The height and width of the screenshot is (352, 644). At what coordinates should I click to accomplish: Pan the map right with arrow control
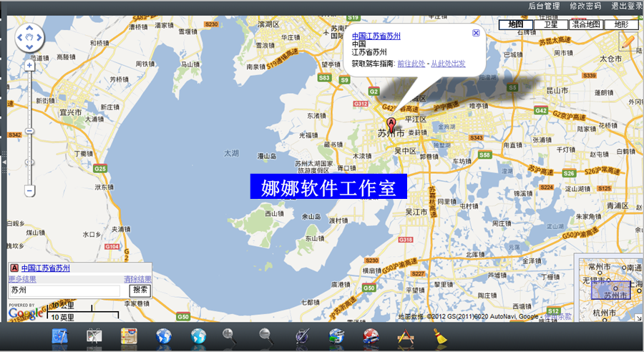tap(39, 37)
